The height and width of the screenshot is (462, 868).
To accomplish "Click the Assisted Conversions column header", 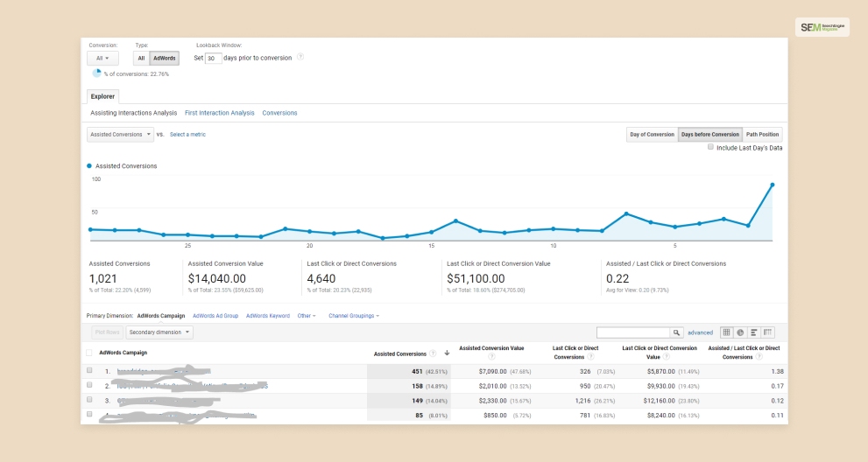I will coord(400,353).
